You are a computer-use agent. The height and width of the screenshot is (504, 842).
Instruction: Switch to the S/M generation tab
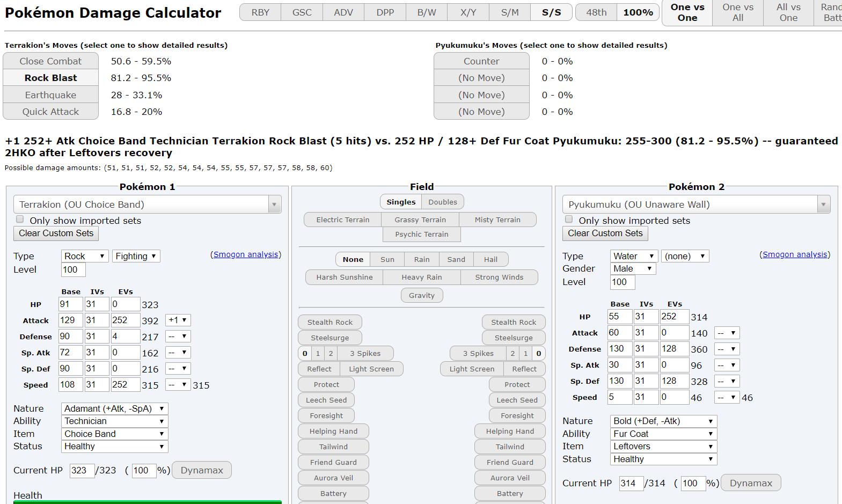click(x=510, y=12)
